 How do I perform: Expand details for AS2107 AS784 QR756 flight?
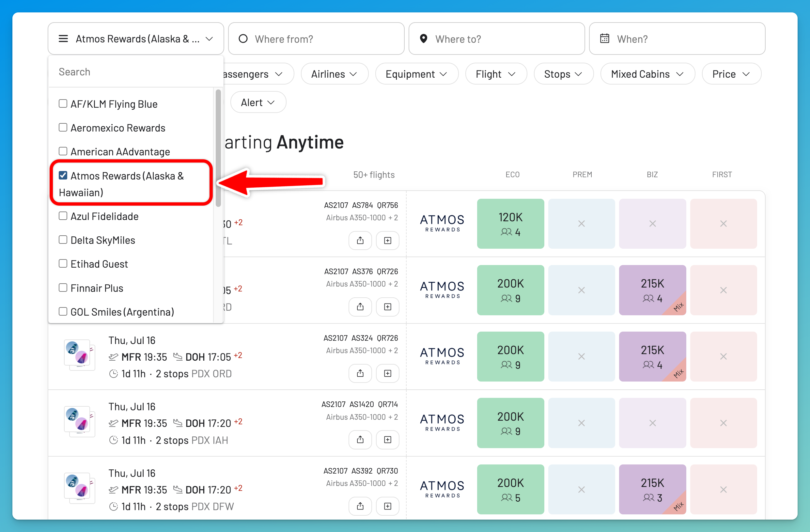(388, 241)
